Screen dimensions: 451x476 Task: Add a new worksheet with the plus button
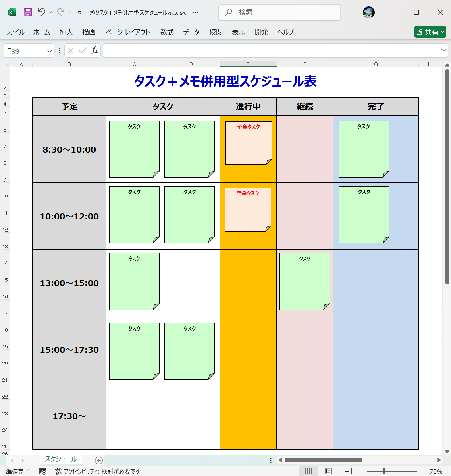(98, 460)
